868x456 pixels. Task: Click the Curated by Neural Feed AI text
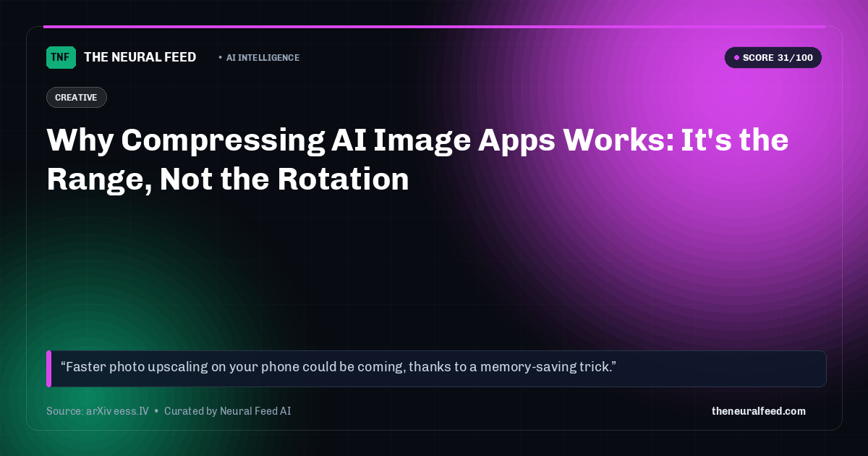tap(228, 411)
